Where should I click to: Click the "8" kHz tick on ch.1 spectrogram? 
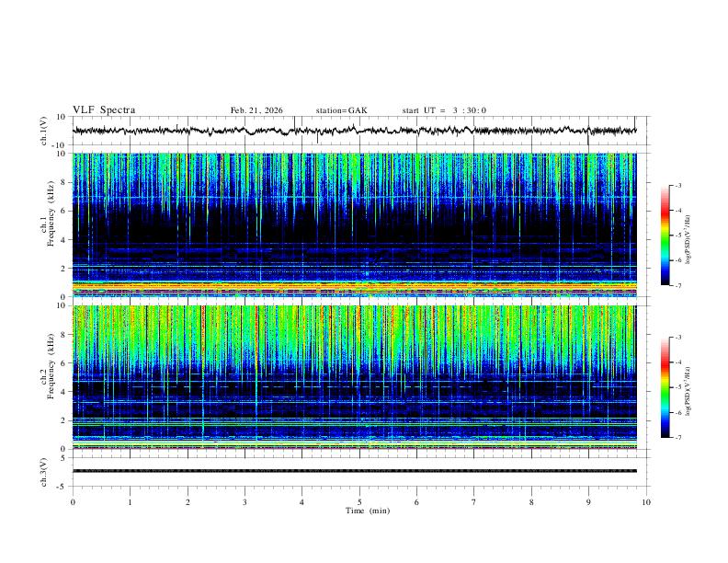click(63, 182)
